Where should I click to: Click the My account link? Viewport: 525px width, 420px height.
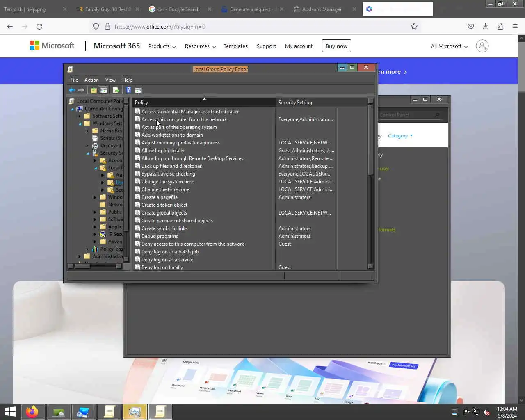pyautogui.click(x=299, y=46)
